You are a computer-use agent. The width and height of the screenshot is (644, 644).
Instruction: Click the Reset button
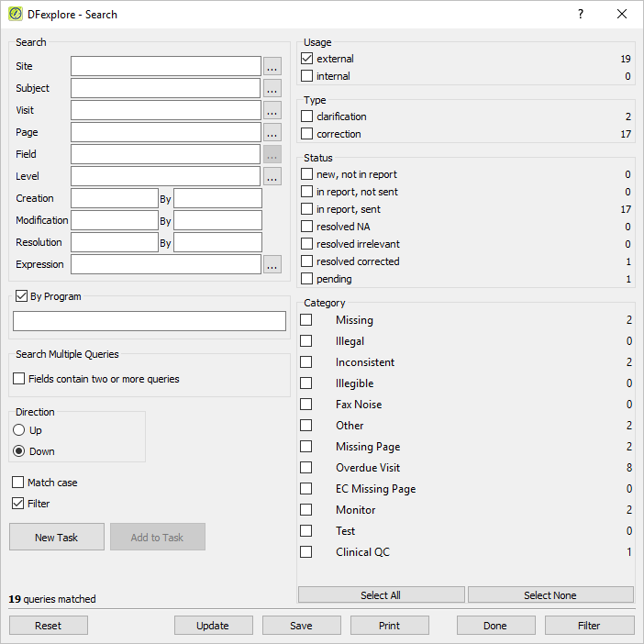tap(49, 626)
